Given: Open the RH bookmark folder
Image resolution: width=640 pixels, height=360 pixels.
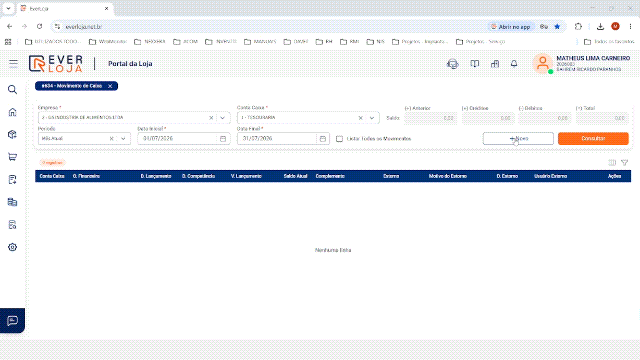Looking at the screenshot, I should 324,42.
